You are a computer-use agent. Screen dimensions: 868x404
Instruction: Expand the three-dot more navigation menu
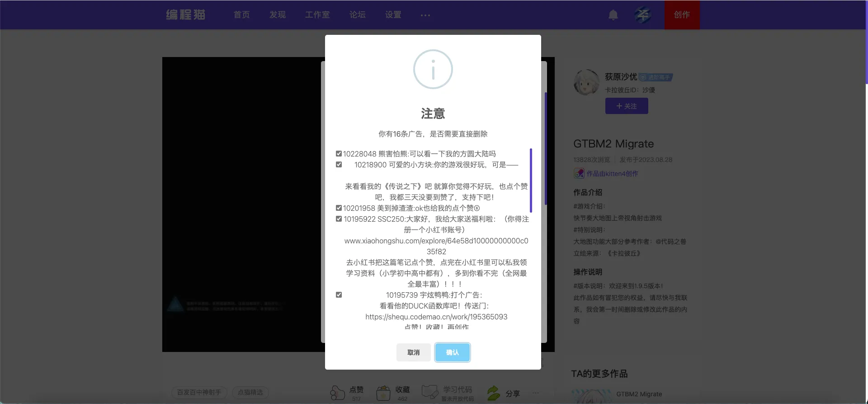(425, 15)
